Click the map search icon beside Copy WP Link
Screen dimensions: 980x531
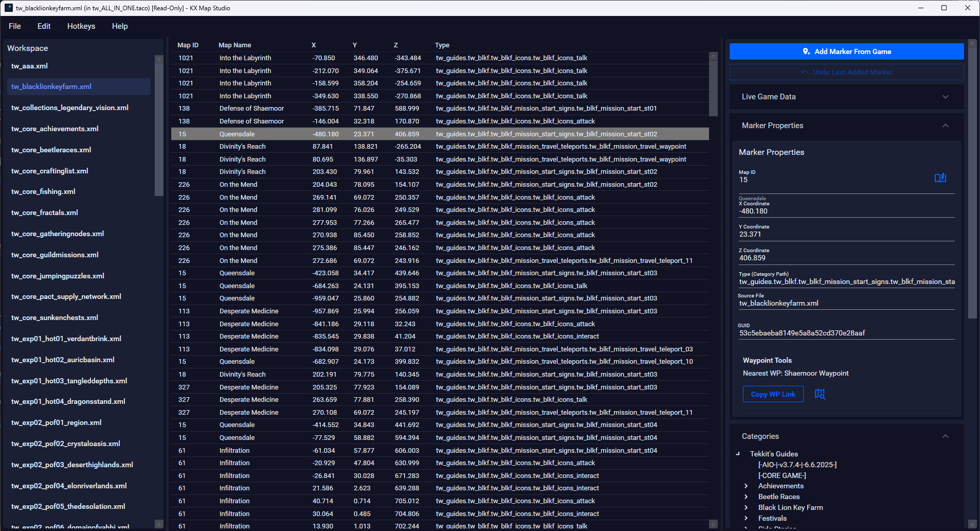[820, 394]
